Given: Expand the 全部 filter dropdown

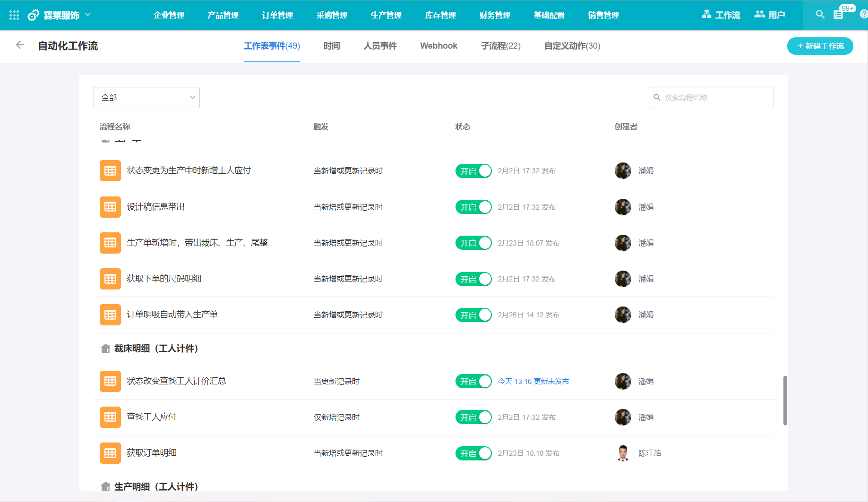Looking at the screenshot, I should [146, 97].
